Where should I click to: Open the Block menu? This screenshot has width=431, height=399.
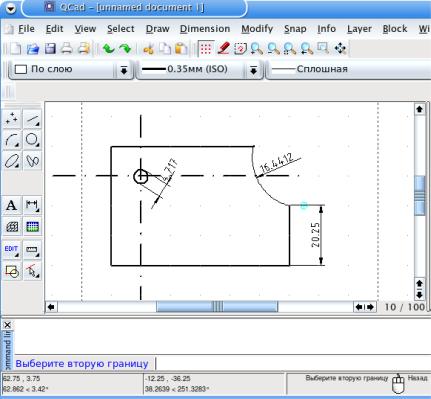click(x=395, y=29)
